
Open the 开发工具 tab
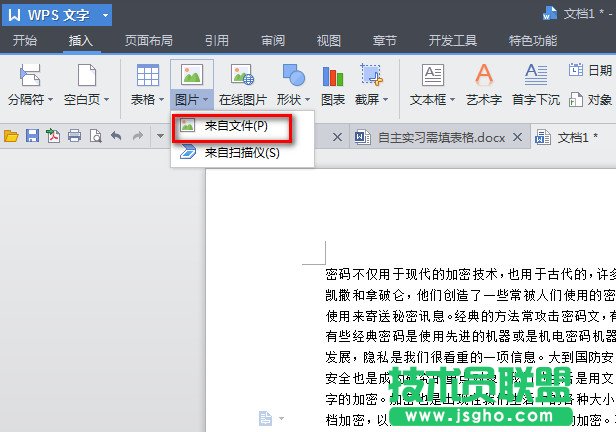(453, 40)
